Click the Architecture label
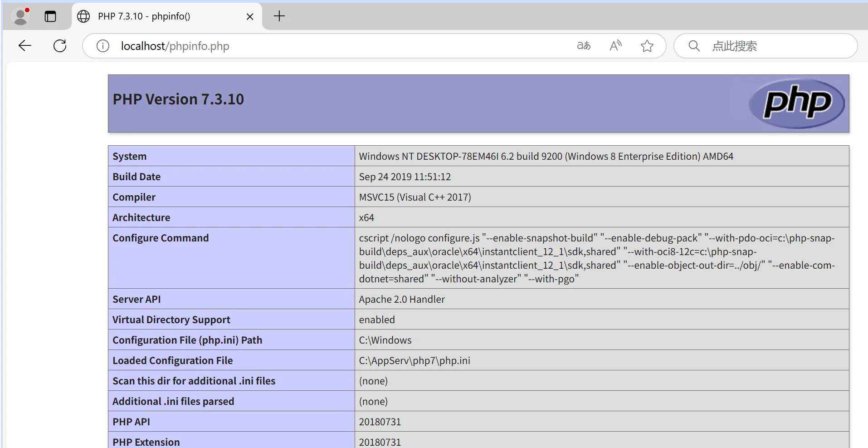The image size is (868, 448). [141, 217]
